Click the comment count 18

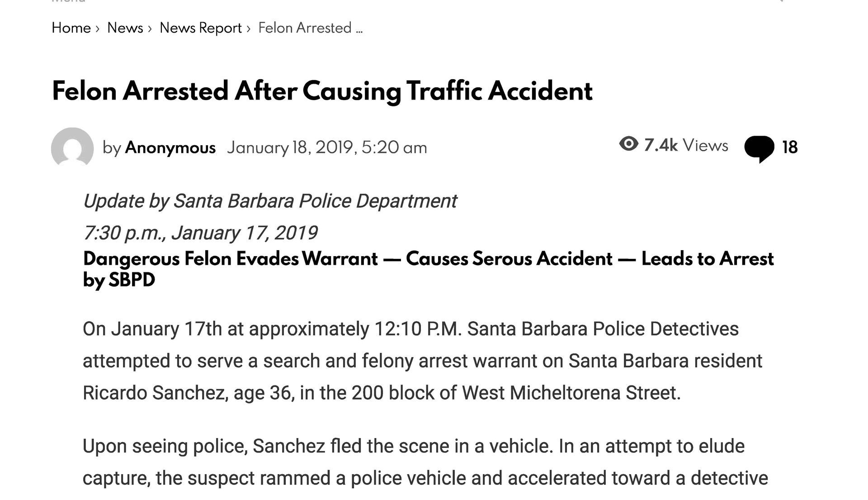tap(789, 148)
